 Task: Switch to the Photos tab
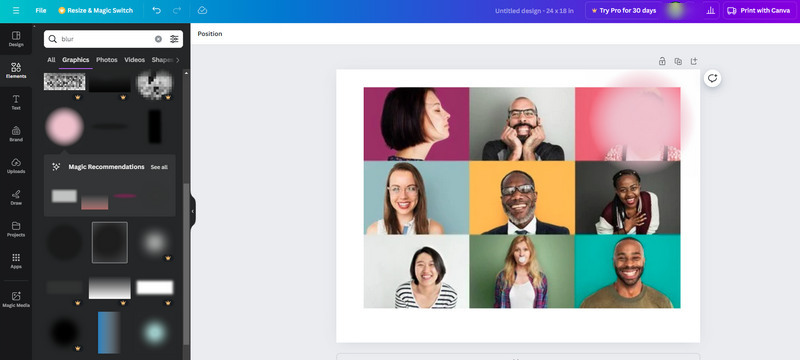click(107, 60)
